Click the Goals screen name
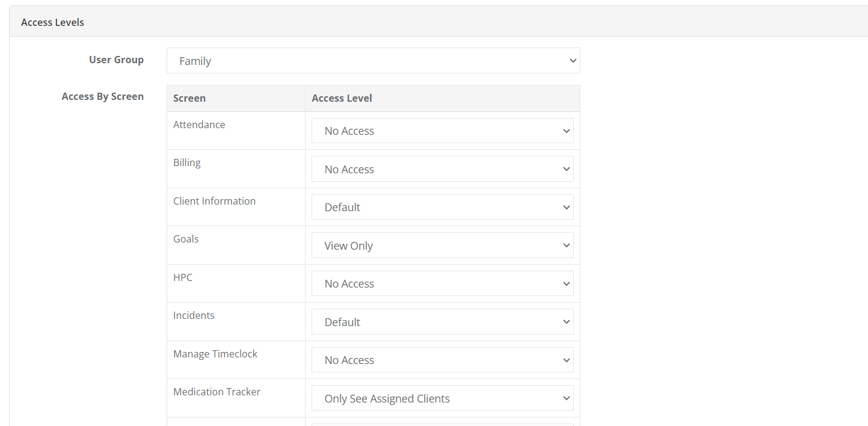Image resolution: width=868 pixels, height=426 pixels. (186, 239)
